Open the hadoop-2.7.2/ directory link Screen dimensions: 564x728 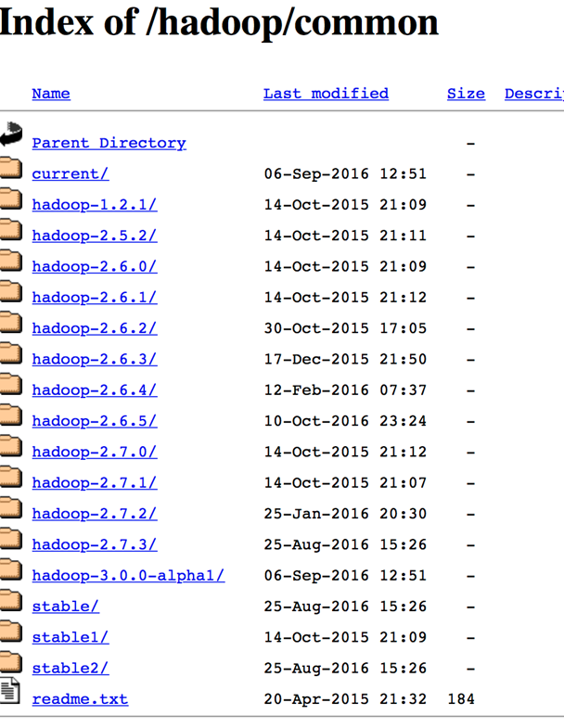94,514
